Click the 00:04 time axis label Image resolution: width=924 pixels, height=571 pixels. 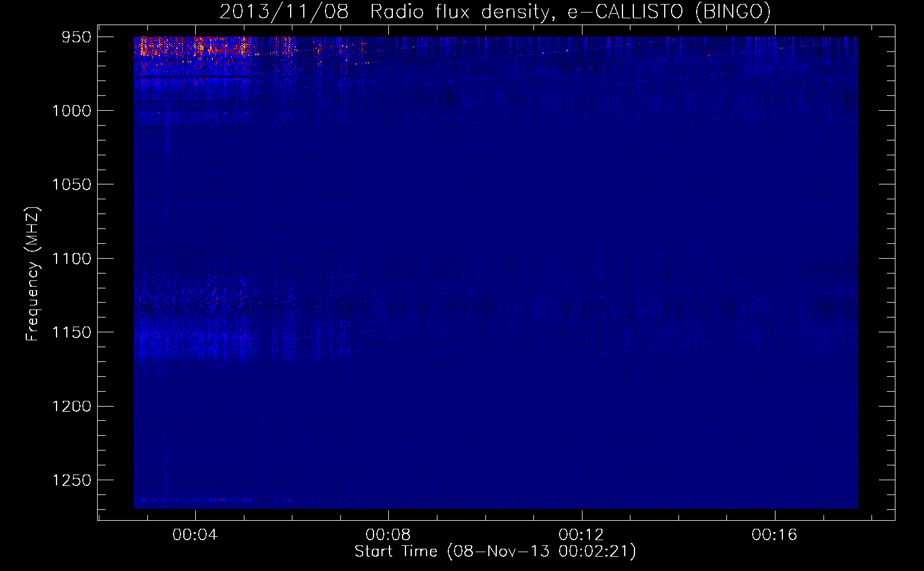click(x=195, y=534)
